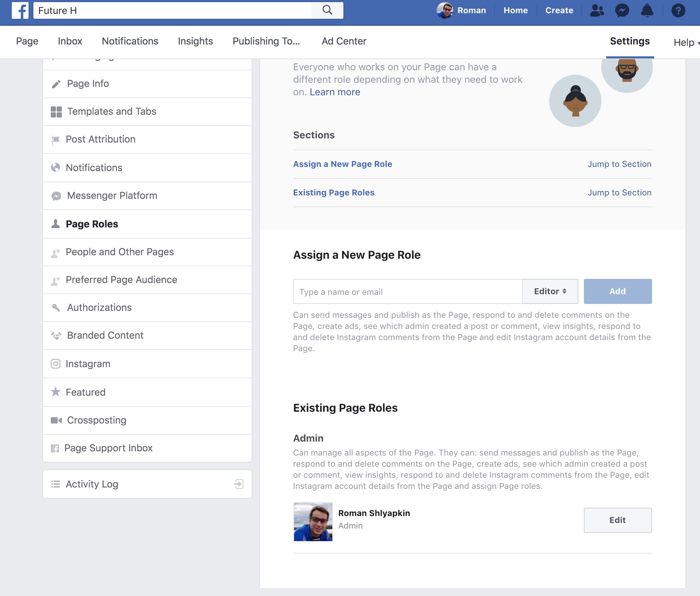Open the notifications bell icon

[647, 10]
